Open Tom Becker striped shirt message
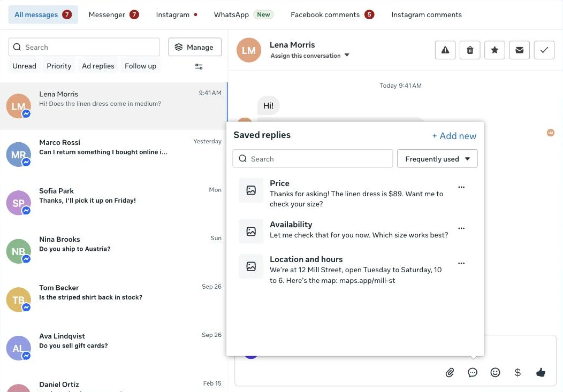Viewport: 563px width, 392px height. pos(113,300)
